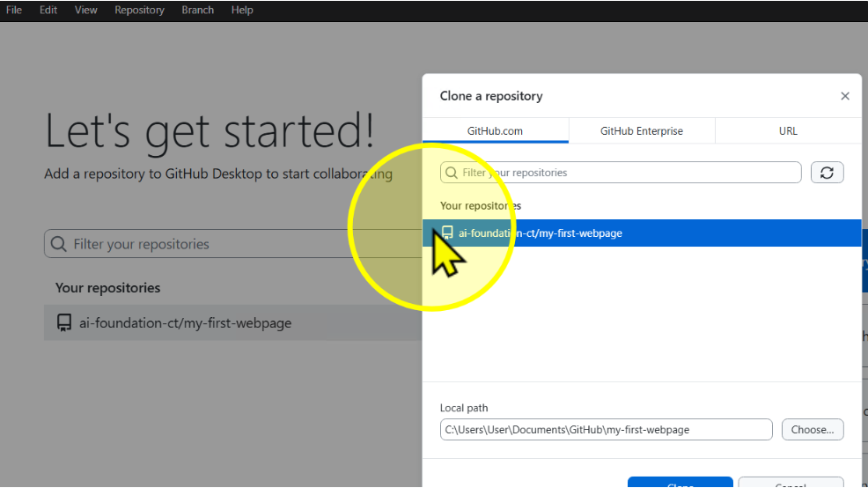The image size is (868, 488).
Task: Open the View menu
Action: 85,10
